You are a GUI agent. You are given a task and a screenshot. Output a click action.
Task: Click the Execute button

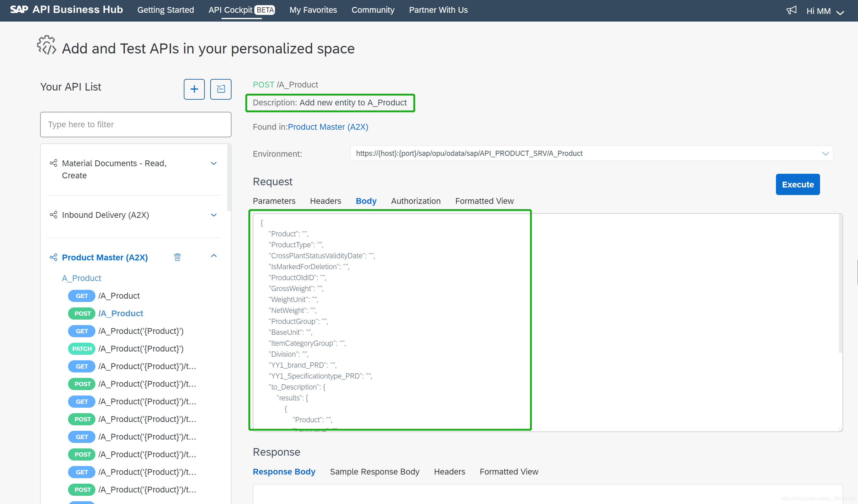[x=798, y=184]
